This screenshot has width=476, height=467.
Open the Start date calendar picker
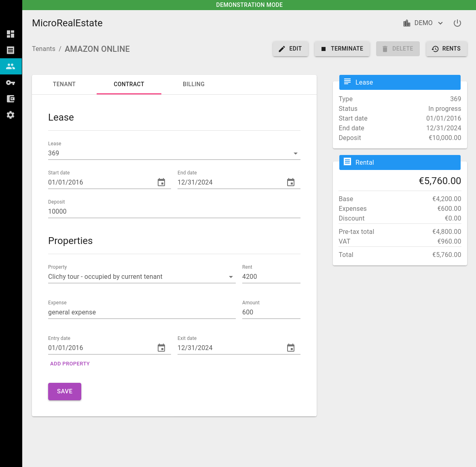click(x=161, y=182)
